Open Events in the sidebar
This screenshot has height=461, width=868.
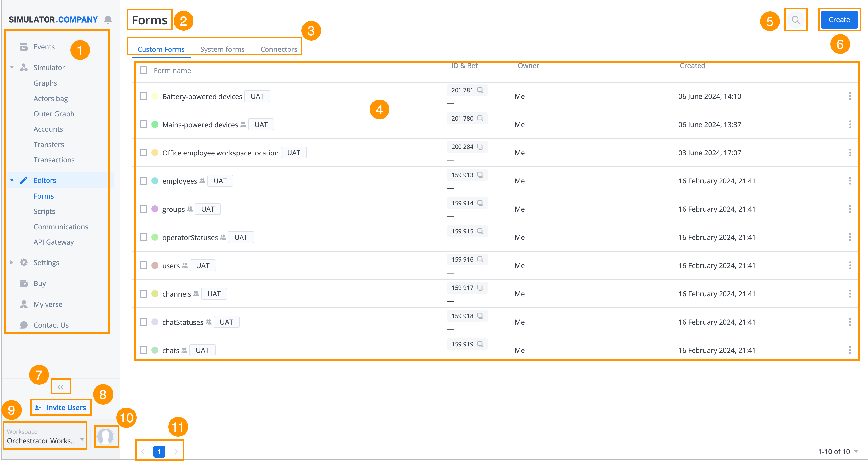tap(44, 47)
